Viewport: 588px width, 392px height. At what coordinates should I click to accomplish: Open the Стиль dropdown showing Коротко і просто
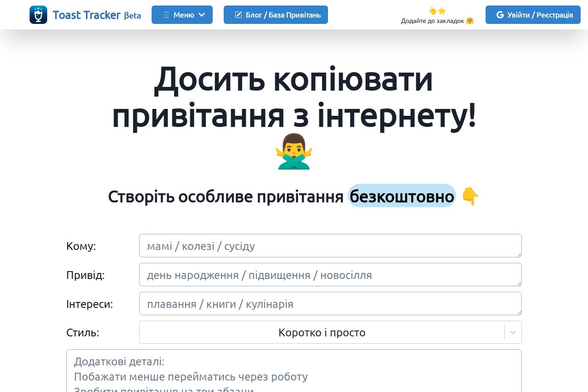[x=322, y=332]
